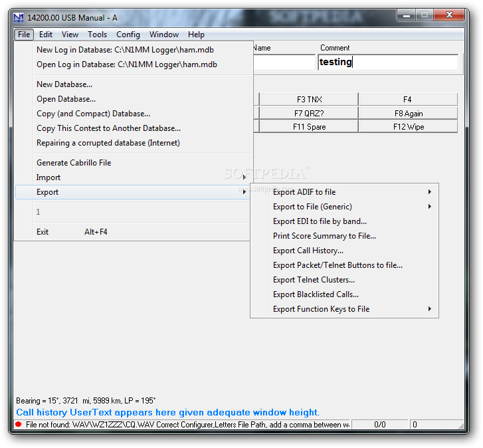Expand the Import submenu
Screen dimensions: 483x448
click(132, 177)
